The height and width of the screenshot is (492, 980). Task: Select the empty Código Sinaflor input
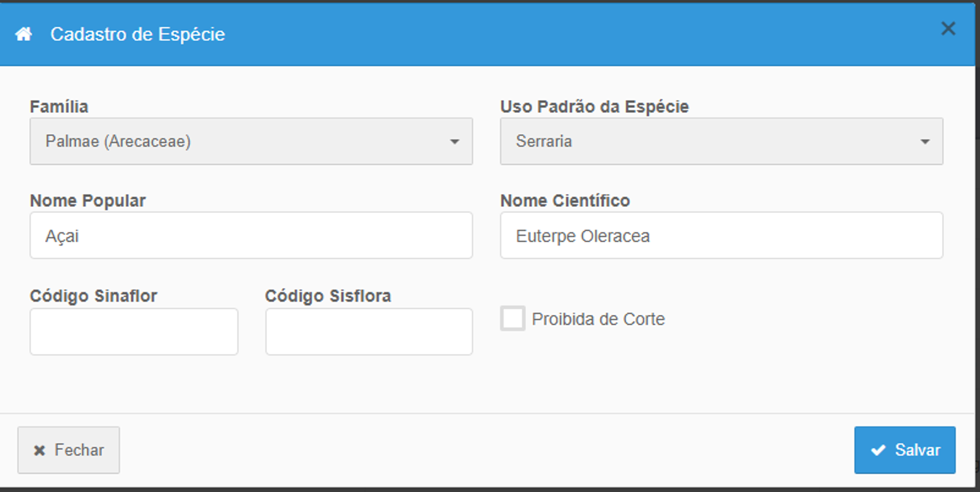coord(134,331)
